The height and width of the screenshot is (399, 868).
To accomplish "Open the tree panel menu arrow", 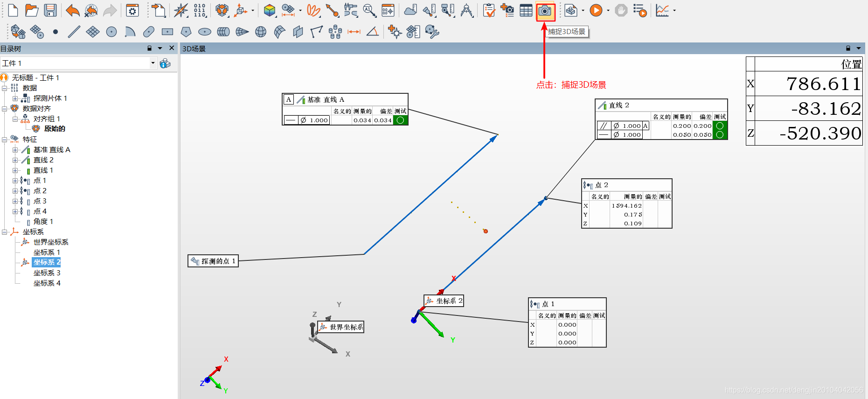I will click(160, 48).
